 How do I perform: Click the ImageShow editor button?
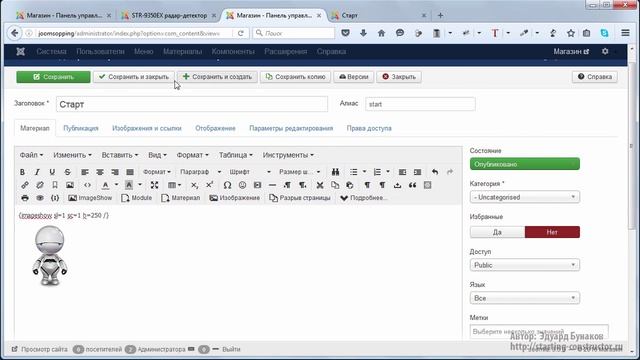(90, 198)
